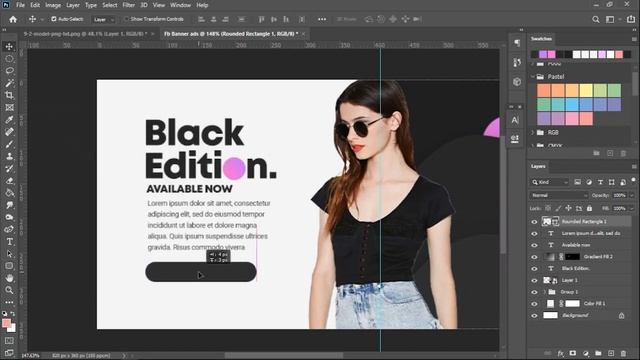Open the Search magnifier in options bar

coord(596,19)
